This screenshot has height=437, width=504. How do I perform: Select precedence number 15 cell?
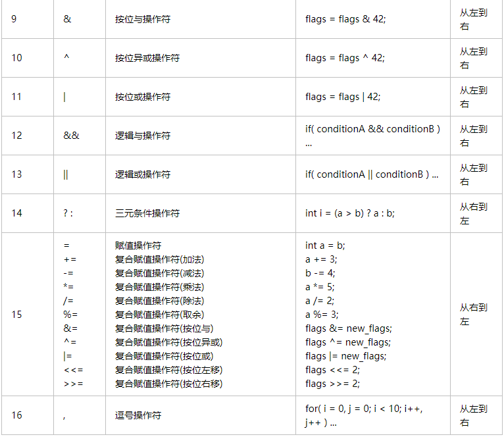(28, 315)
